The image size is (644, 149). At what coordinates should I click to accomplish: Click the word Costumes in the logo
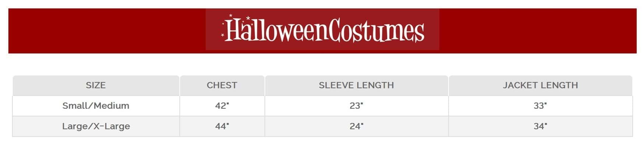click(376, 31)
